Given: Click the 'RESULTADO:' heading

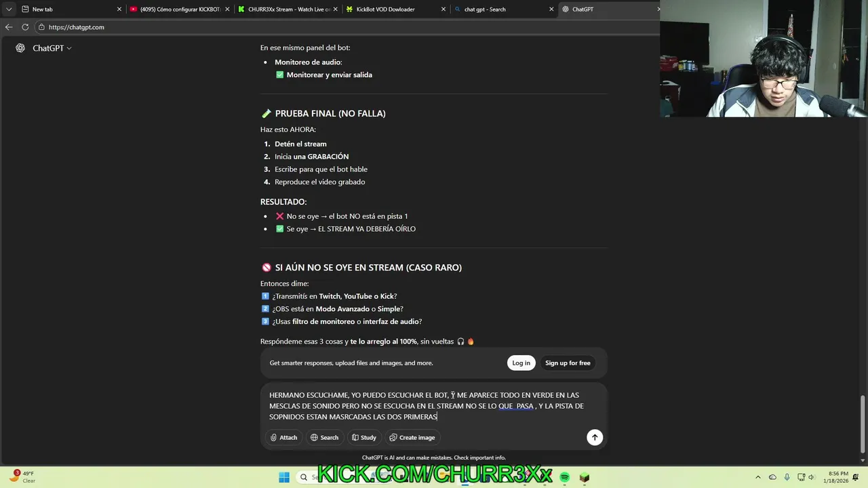Looking at the screenshot, I should pyautogui.click(x=283, y=202).
